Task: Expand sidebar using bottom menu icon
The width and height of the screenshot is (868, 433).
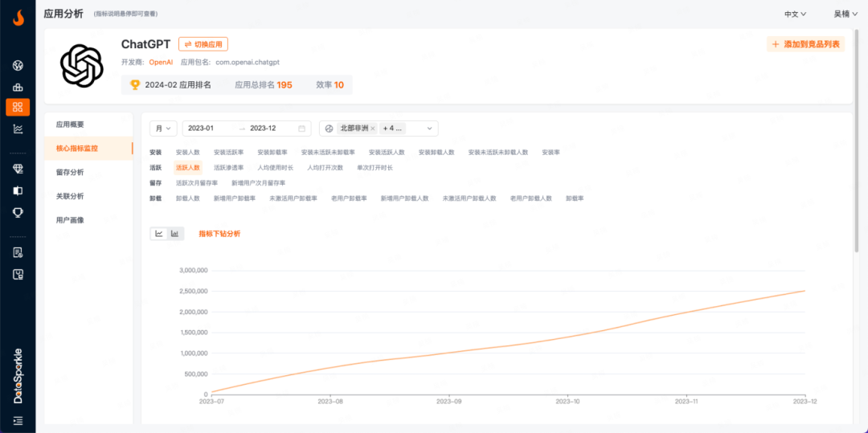Action: [x=18, y=420]
